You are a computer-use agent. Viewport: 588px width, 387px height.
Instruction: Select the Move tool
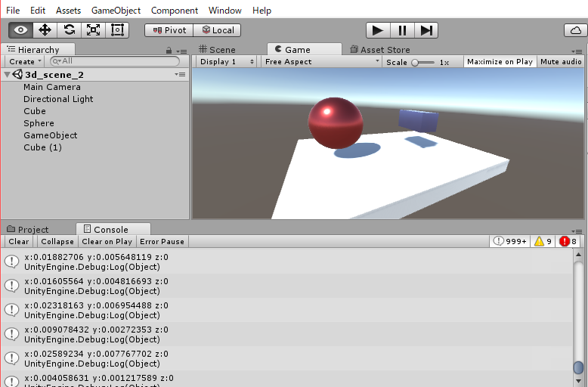[45, 30]
